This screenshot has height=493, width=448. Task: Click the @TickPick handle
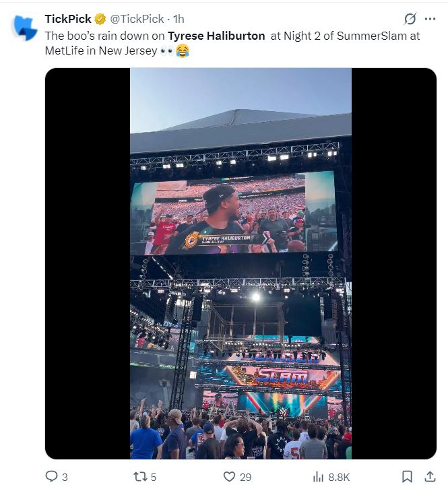136,19
